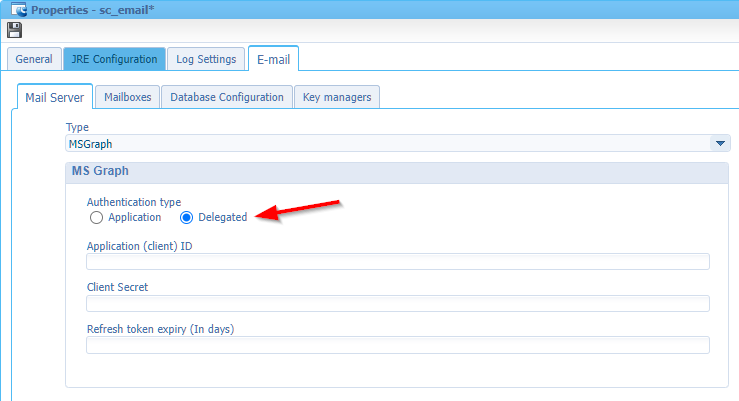Open the MSGraph type combo box
The height and width of the screenshot is (401, 739).
pyautogui.click(x=398, y=143)
